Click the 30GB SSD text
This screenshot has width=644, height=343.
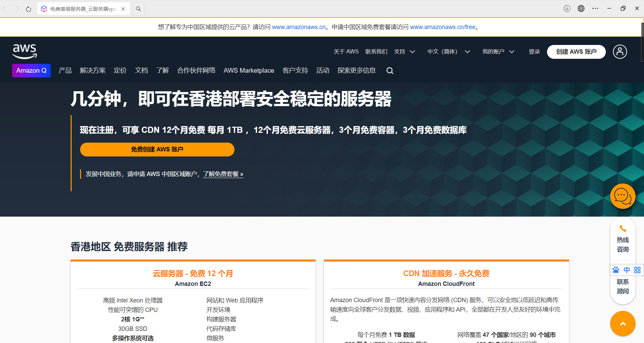[x=133, y=329]
